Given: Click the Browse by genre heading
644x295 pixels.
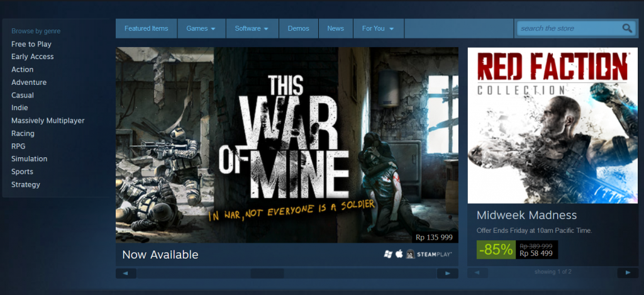Looking at the screenshot, I should point(36,31).
